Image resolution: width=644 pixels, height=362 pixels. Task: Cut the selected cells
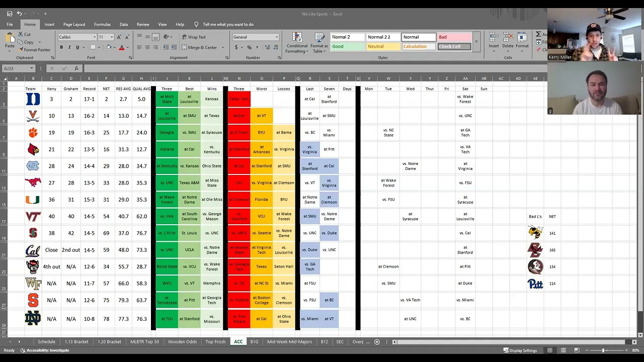24,34
